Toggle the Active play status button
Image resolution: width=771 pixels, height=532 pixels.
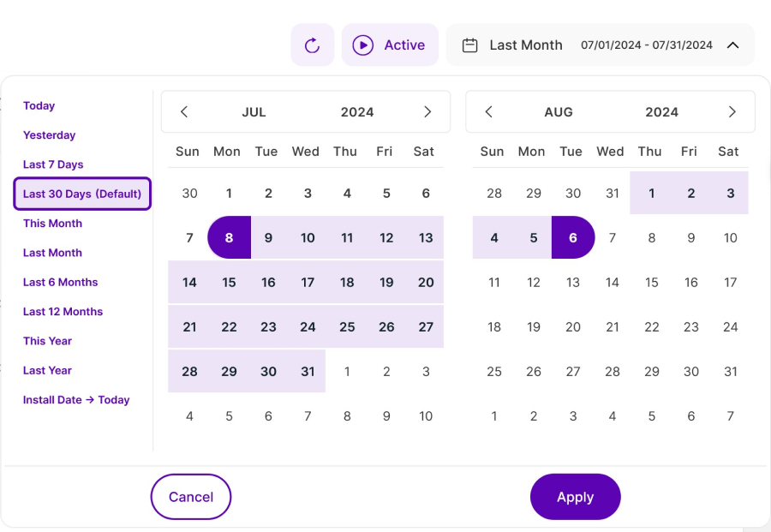pyautogui.click(x=390, y=45)
